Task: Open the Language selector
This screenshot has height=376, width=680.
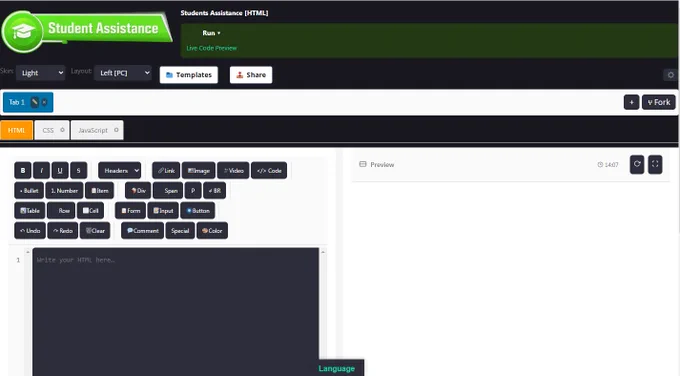Action: click(337, 368)
